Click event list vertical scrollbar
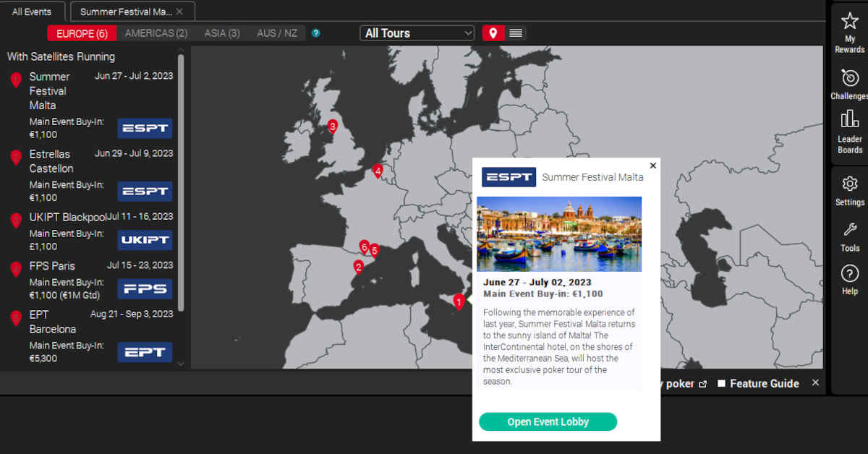The height and width of the screenshot is (454, 868). point(181,182)
